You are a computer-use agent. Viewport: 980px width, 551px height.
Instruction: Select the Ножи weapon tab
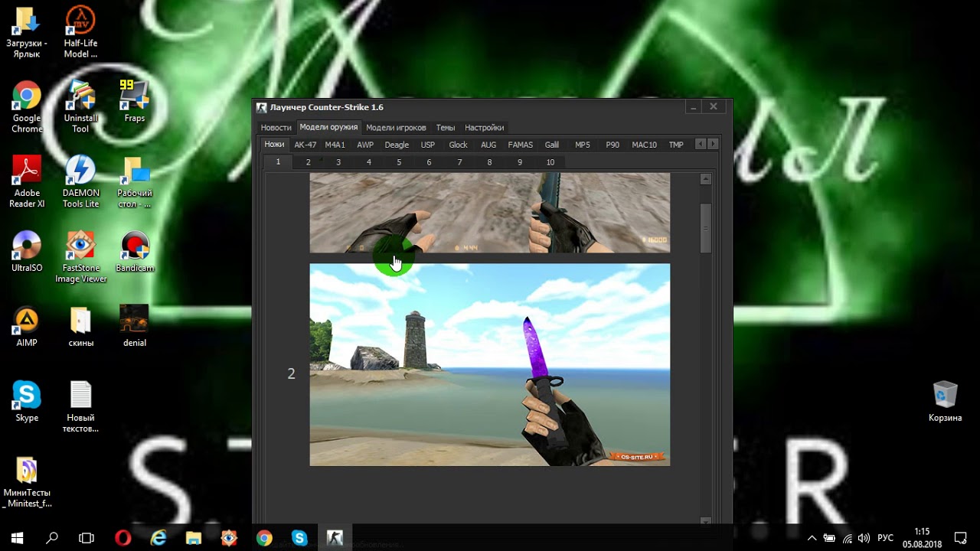tap(274, 145)
